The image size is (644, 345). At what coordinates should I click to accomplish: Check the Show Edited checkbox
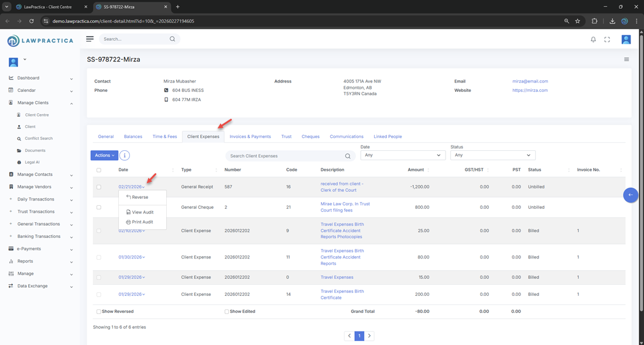[227, 312]
